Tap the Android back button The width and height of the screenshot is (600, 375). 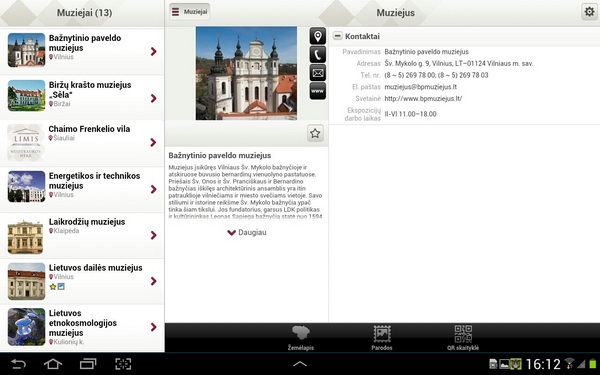18,364
